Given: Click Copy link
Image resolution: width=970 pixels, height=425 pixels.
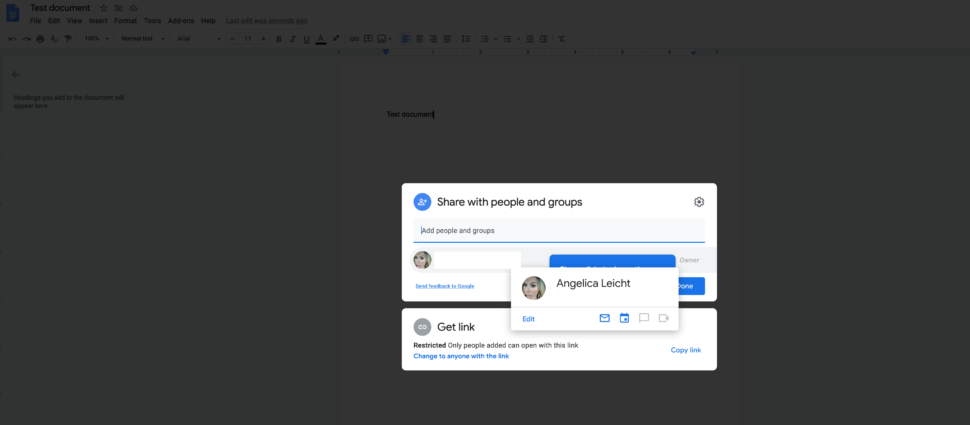Looking at the screenshot, I should point(685,350).
